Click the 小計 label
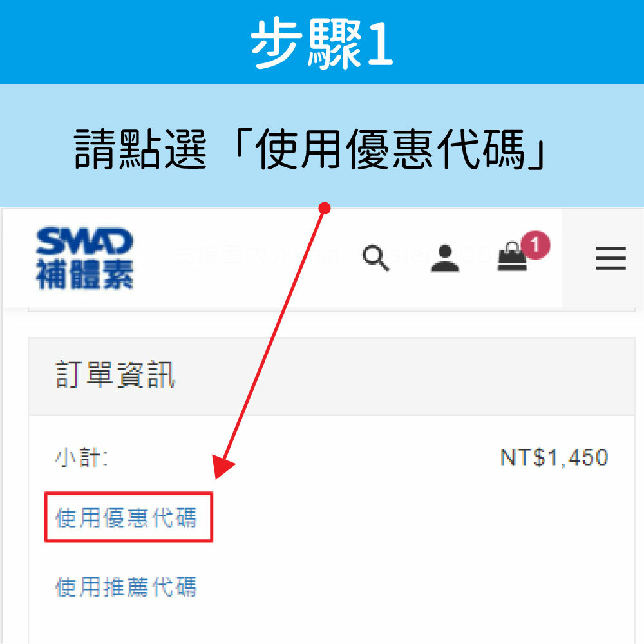Screen dimensions: 644x644 (x=82, y=457)
